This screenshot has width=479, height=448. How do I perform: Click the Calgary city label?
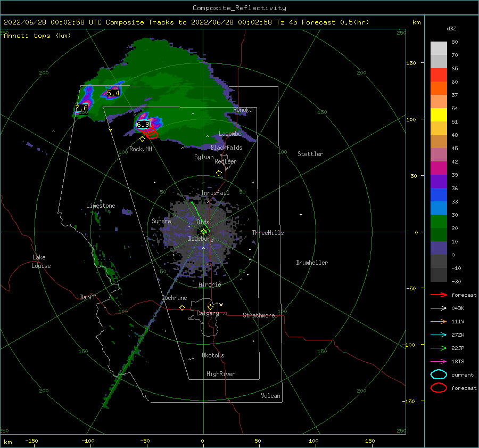(208, 313)
